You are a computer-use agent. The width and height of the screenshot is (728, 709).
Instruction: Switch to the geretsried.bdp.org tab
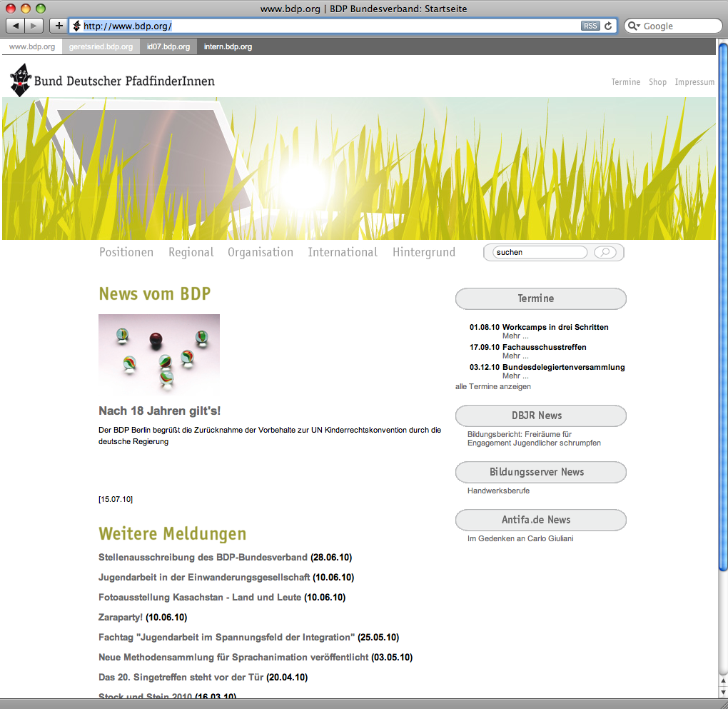101,47
